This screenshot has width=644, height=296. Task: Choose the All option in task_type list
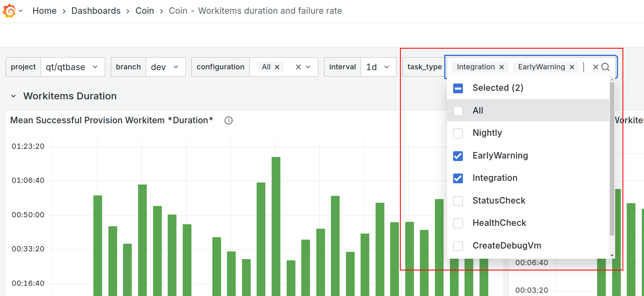(x=478, y=111)
